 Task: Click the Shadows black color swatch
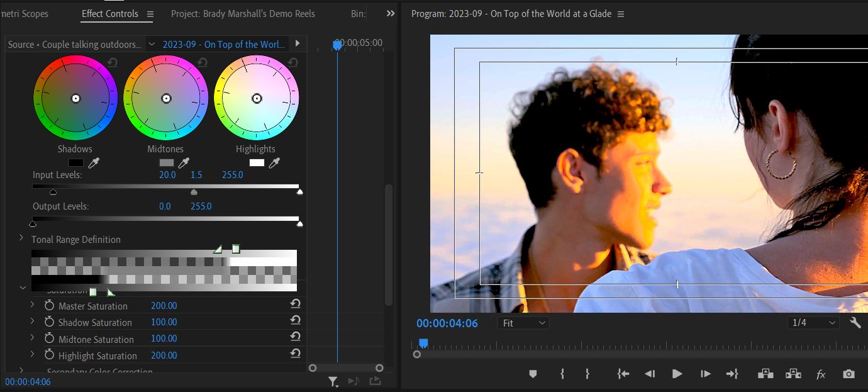coord(76,162)
